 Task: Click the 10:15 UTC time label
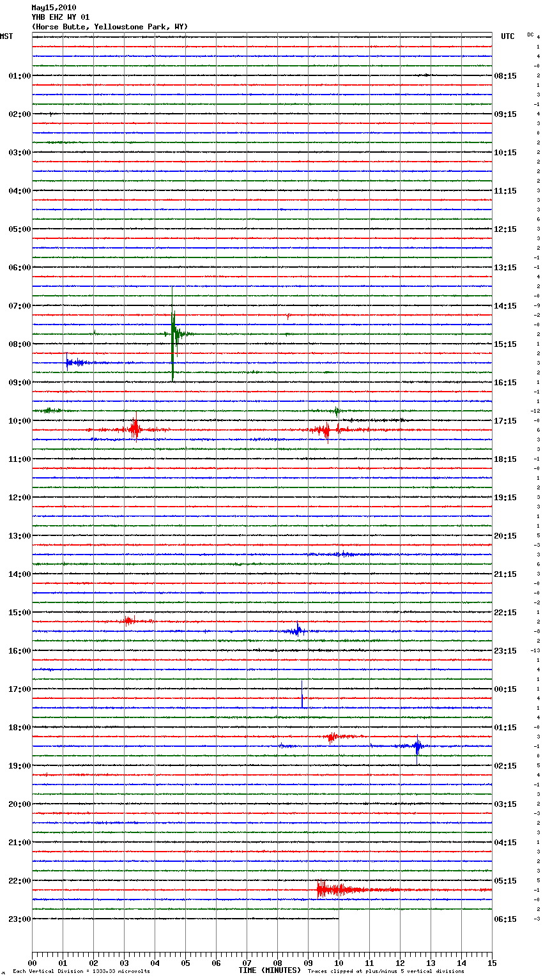click(x=505, y=153)
